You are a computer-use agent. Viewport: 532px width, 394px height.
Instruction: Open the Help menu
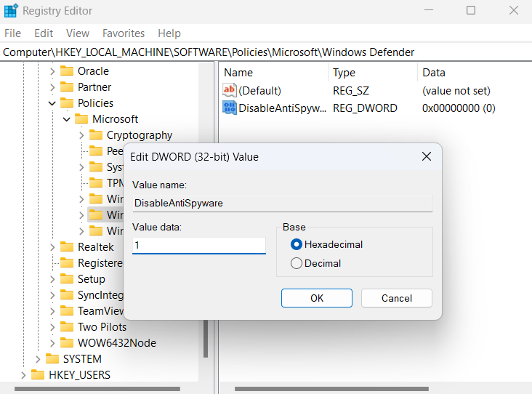point(169,33)
